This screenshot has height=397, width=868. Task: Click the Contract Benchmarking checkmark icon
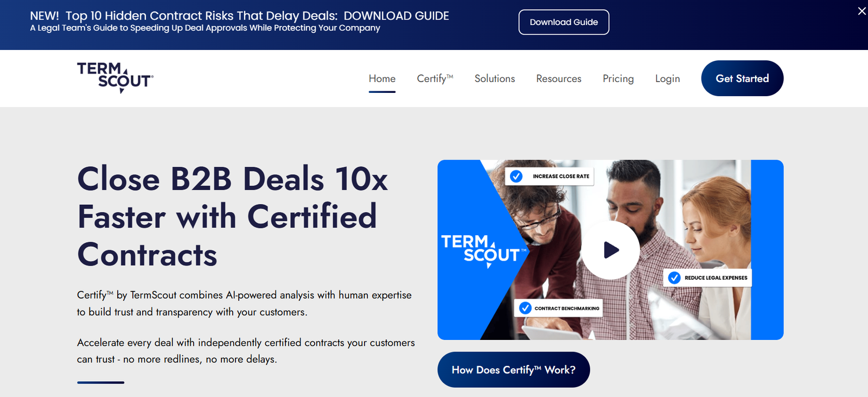point(525,308)
